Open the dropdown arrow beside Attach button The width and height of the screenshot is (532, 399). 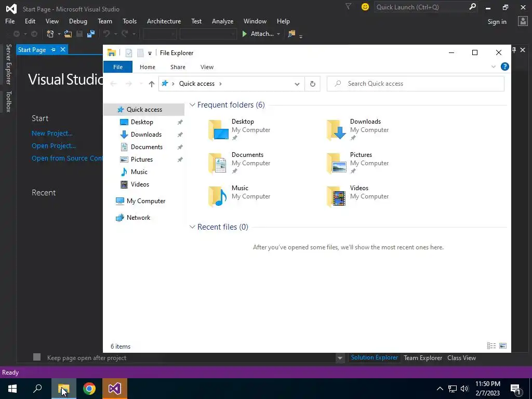(278, 34)
